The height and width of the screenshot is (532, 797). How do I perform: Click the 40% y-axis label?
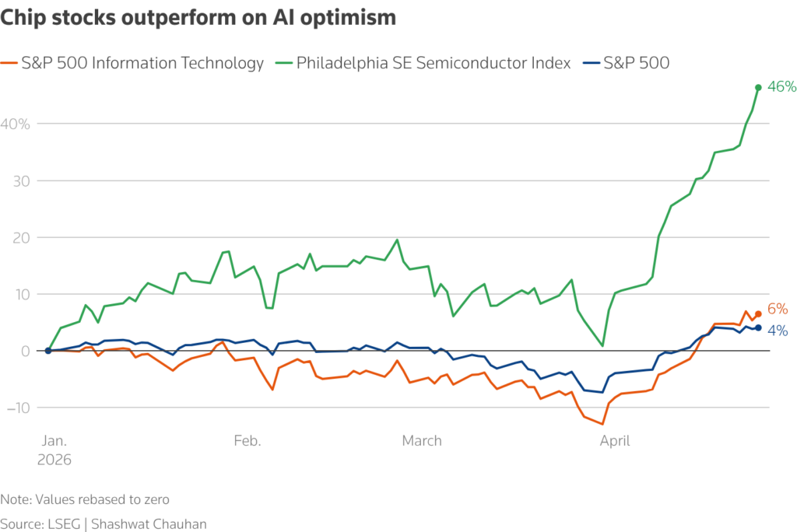pyautogui.click(x=16, y=124)
